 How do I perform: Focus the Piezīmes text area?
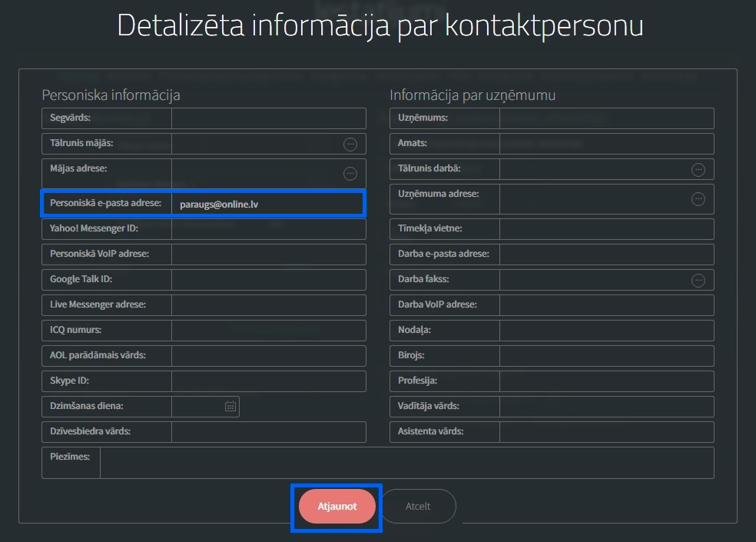pyautogui.click(x=407, y=463)
